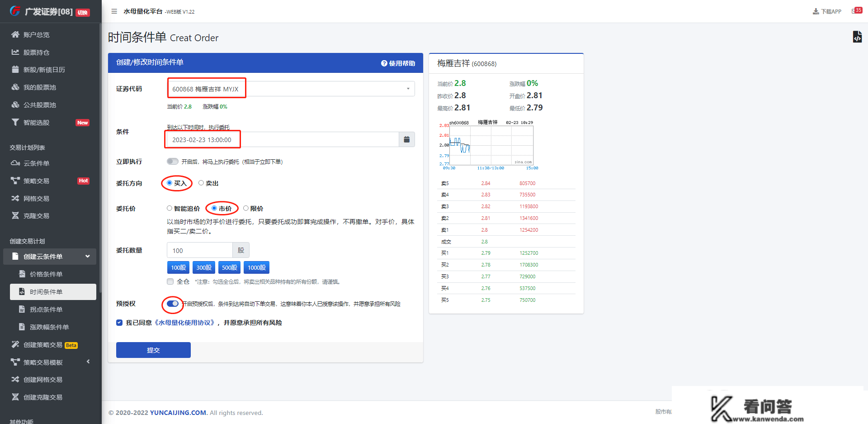Open 股票持仓 in the sidebar

coord(51,52)
